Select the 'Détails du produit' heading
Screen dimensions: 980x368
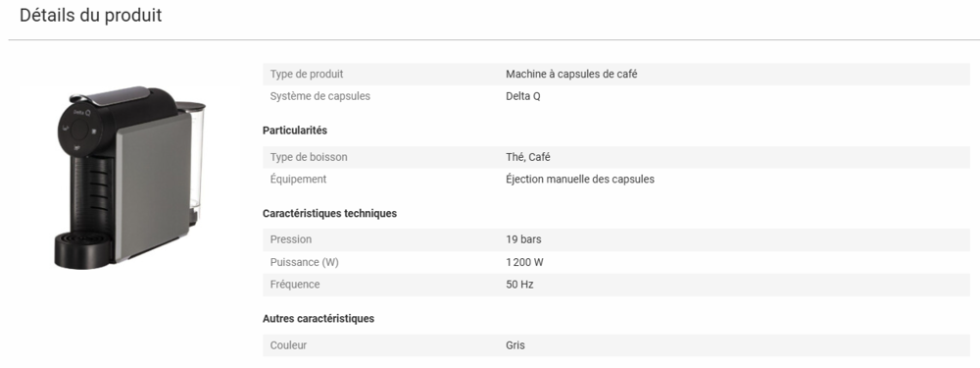(x=90, y=15)
